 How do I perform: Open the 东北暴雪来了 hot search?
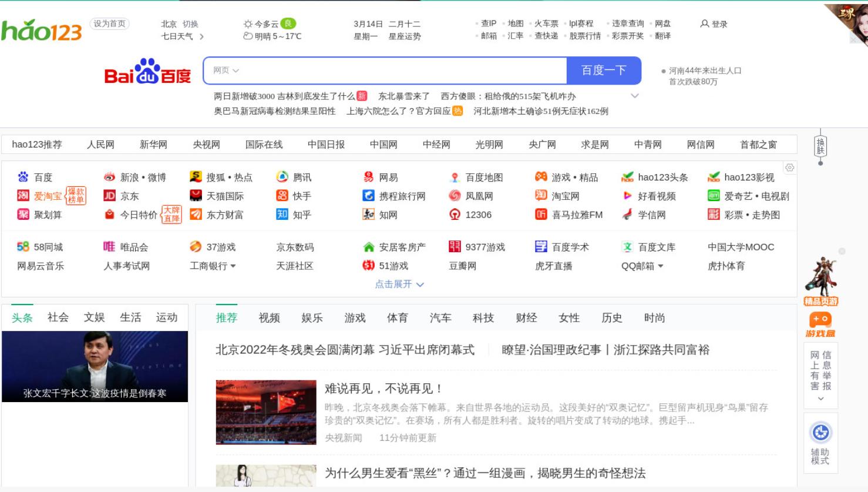pyautogui.click(x=404, y=96)
